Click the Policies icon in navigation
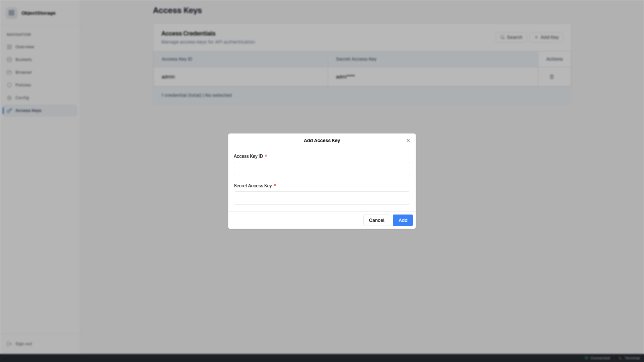The height and width of the screenshot is (362, 644). [x=10, y=85]
